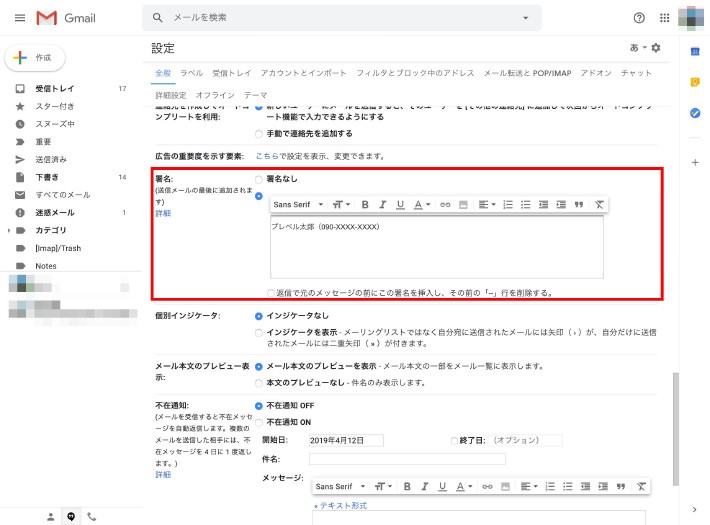Click the こちら link for ad settings
The image size is (710, 525).
[x=267, y=156]
